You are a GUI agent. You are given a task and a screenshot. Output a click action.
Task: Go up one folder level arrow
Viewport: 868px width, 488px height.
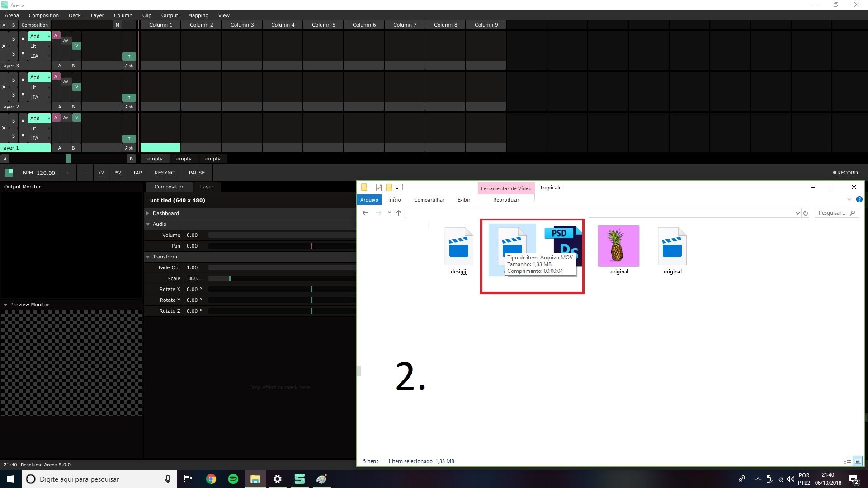[398, 213]
